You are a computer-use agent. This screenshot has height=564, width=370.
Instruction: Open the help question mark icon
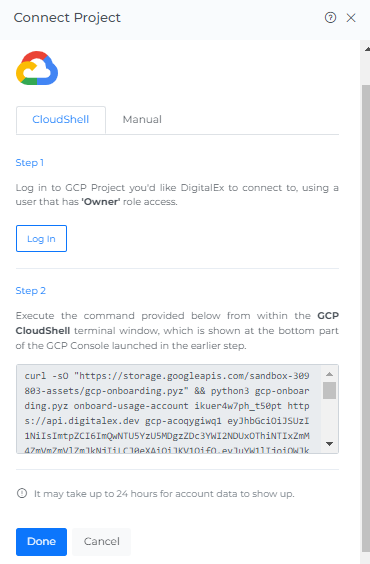point(330,18)
